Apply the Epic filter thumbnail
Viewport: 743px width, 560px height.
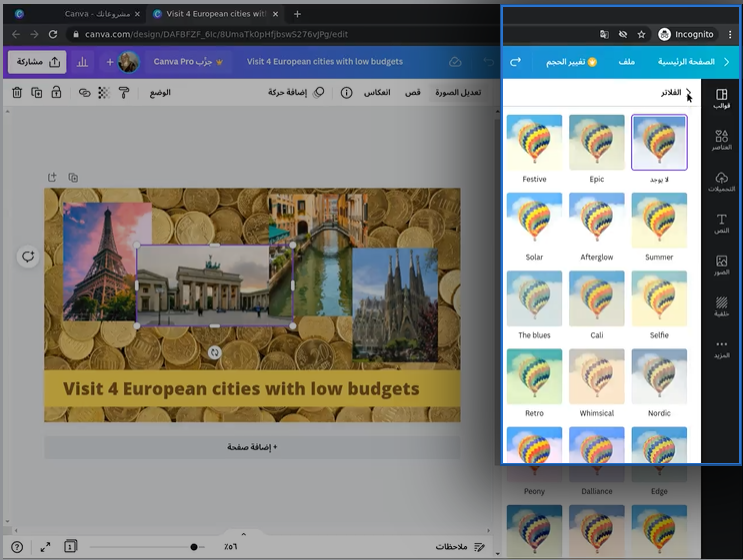click(x=597, y=142)
